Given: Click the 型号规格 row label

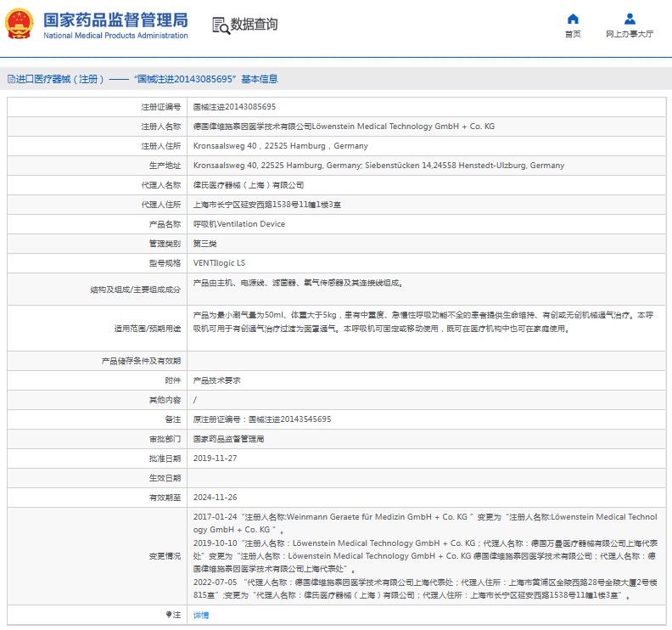Looking at the screenshot, I should point(165,263).
